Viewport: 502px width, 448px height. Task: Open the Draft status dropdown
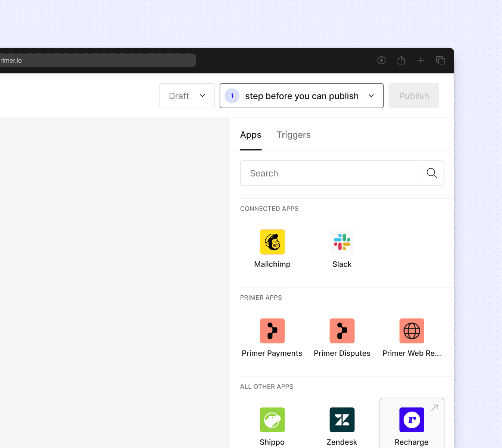coord(187,96)
